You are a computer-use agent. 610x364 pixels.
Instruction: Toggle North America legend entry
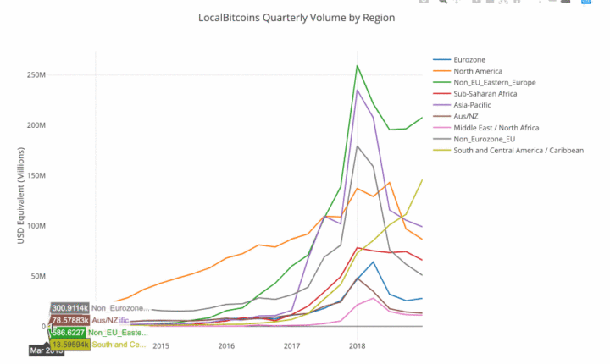468,71
